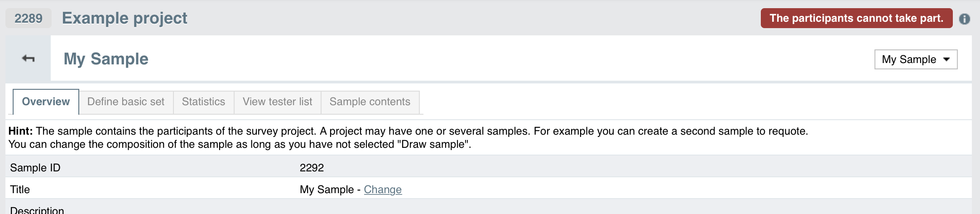This screenshot has height=214, width=980.
Task: Click the info icon beside the status badge
Action: (x=965, y=19)
